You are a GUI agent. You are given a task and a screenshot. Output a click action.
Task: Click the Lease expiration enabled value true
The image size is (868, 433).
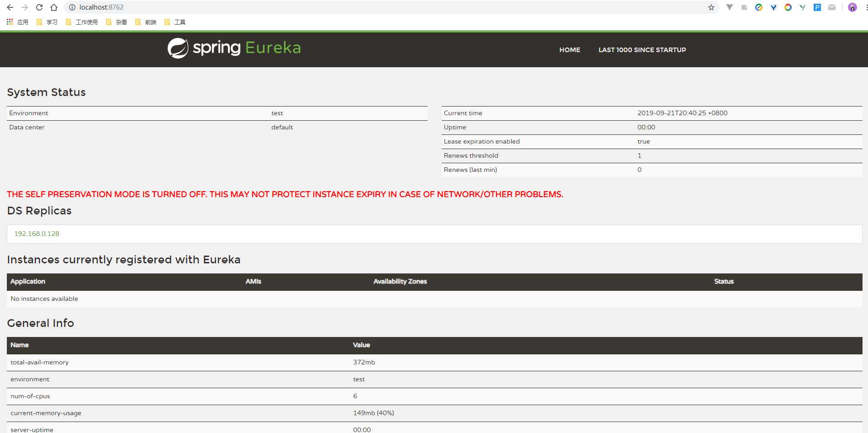click(x=644, y=141)
